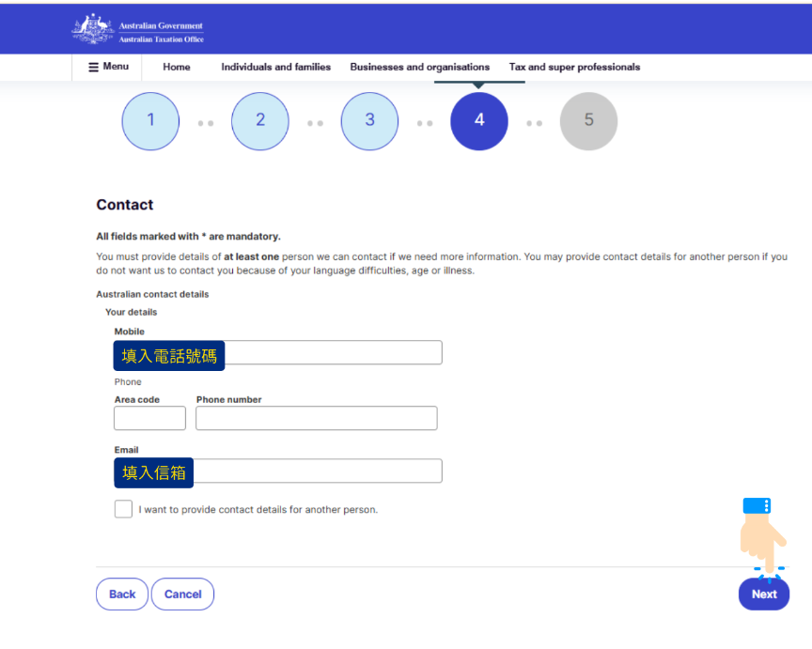This screenshot has height=649, width=812.
Task: Click the pointing hand icon above Next
Action: coord(762,537)
